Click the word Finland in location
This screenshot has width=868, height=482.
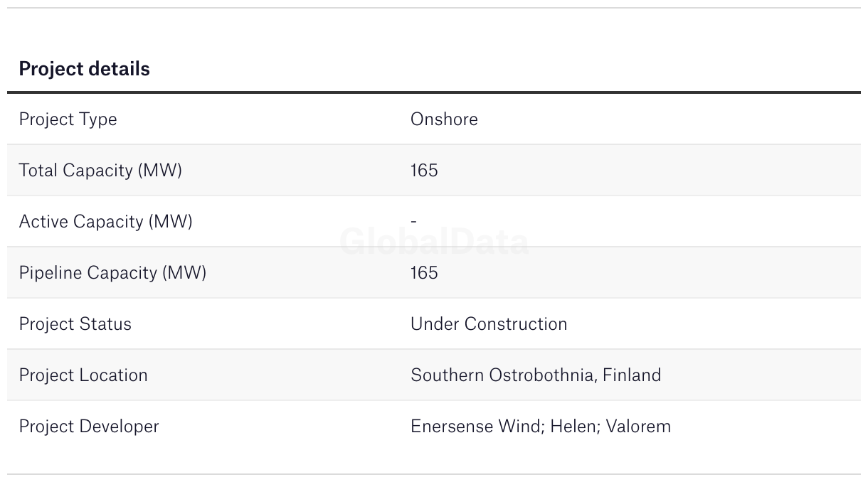[x=632, y=375]
